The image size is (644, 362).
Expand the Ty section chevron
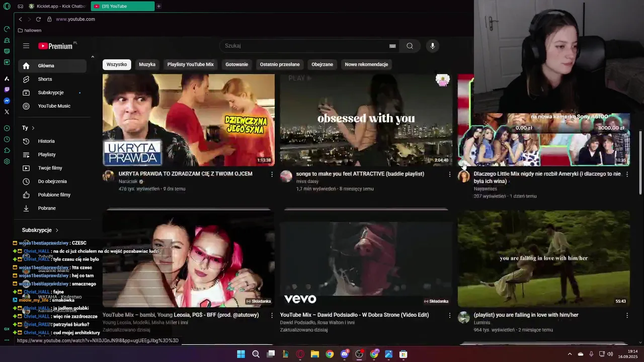point(33,128)
